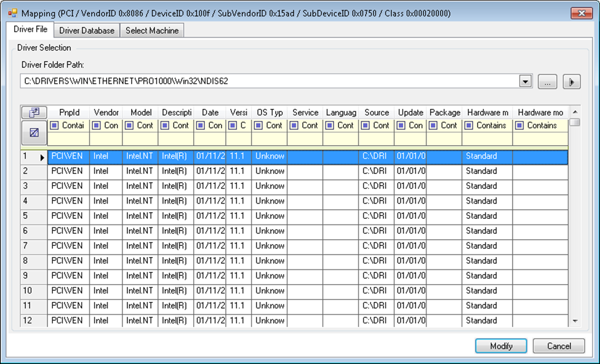Click the OS Type filter operator icon

pos(258,125)
